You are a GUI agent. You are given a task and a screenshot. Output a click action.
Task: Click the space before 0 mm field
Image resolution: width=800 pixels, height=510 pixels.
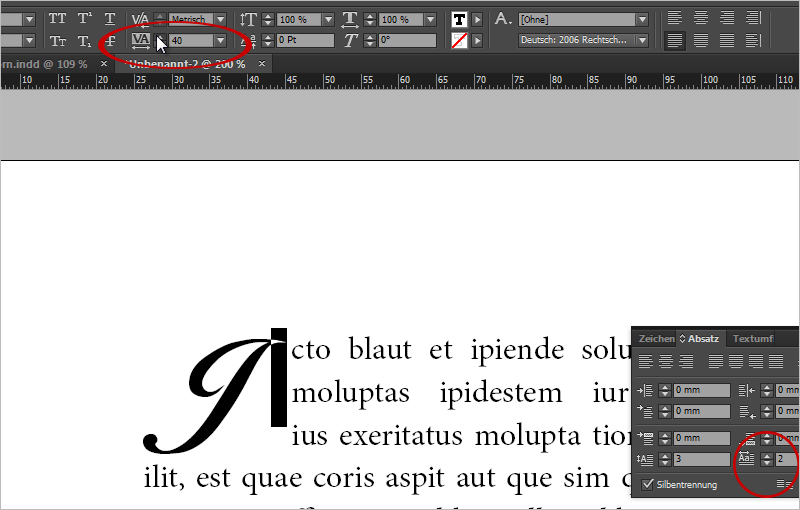pos(702,438)
